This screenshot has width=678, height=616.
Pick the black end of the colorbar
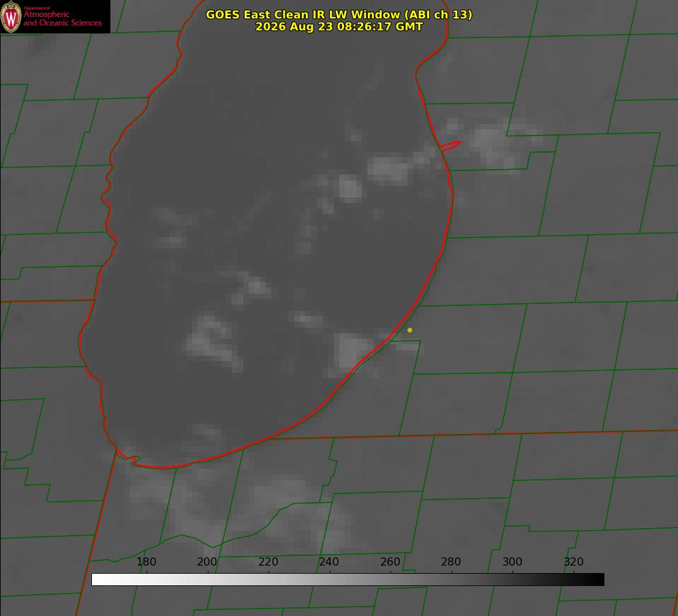(x=600, y=580)
